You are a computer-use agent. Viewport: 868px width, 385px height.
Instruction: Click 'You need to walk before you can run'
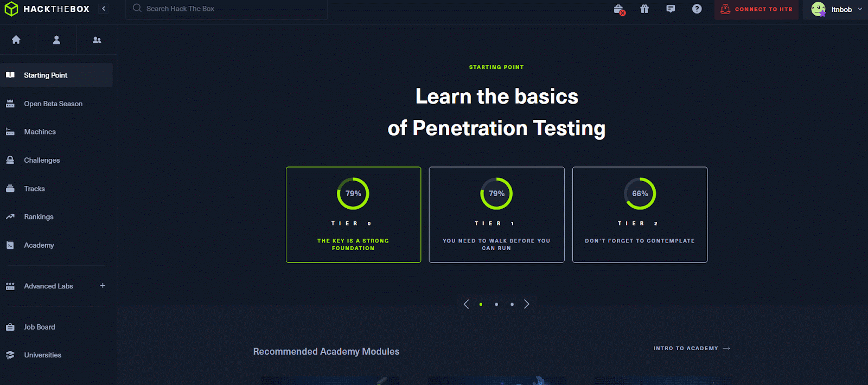click(x=496, y=244)
